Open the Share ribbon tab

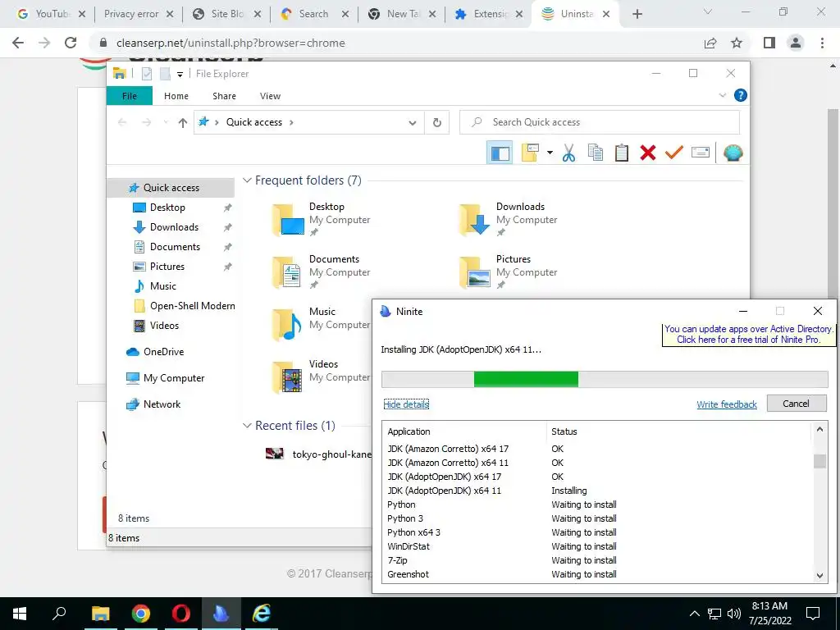[224, 96]
